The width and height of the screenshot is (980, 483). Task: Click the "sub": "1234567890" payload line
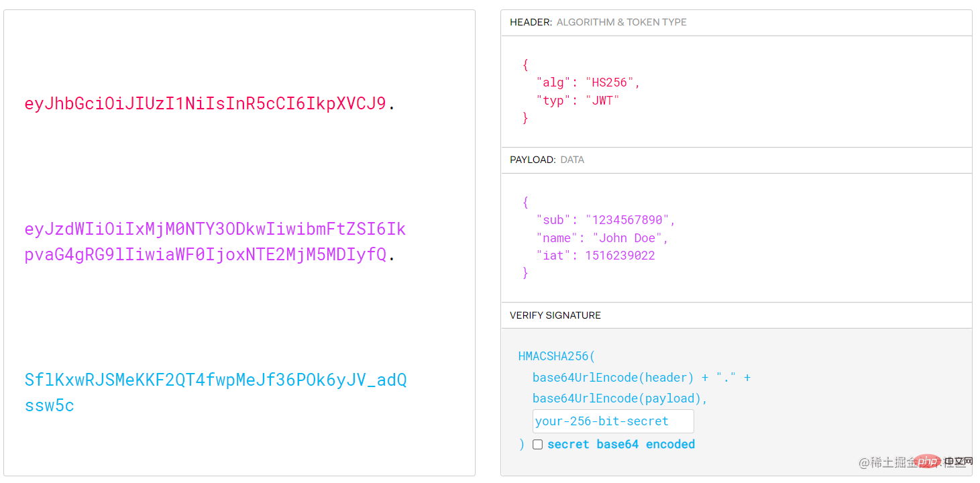[x=606, y=220]
